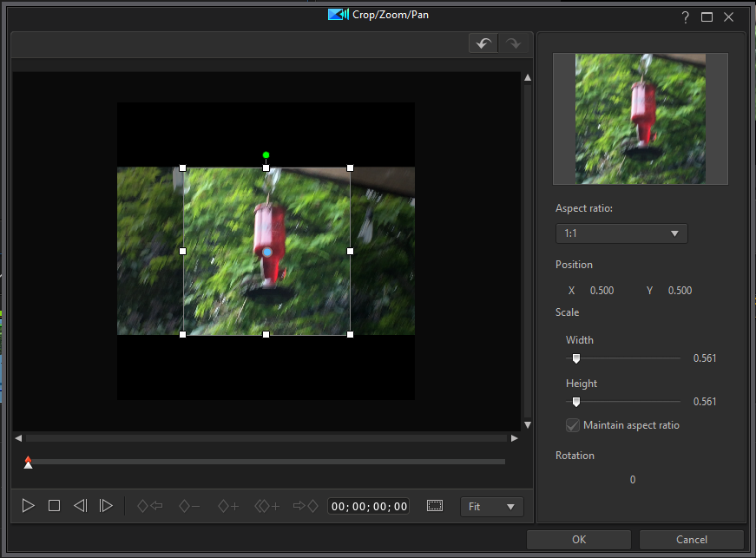
Task: Click the Redo arrow icon
Action: pos(513,43)
